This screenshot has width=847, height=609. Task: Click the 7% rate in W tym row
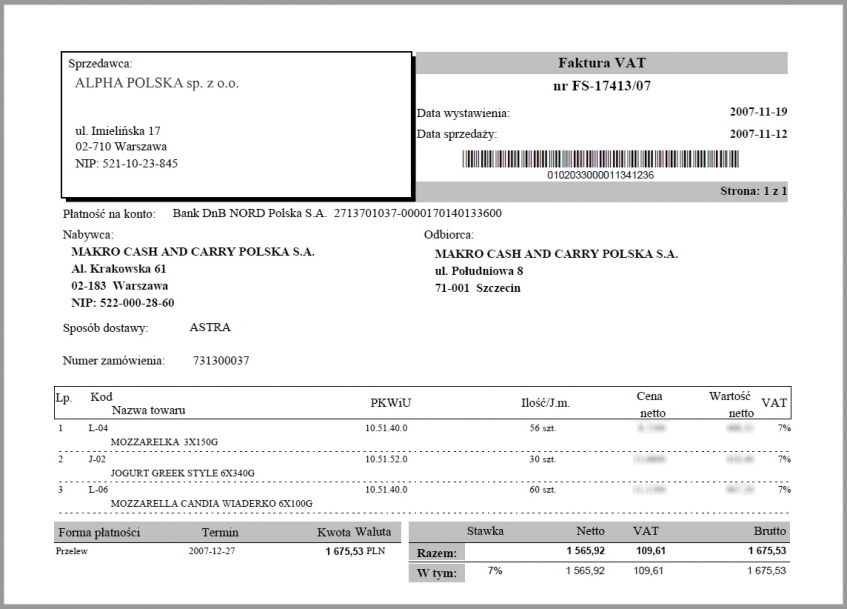(x=495, y=571)
